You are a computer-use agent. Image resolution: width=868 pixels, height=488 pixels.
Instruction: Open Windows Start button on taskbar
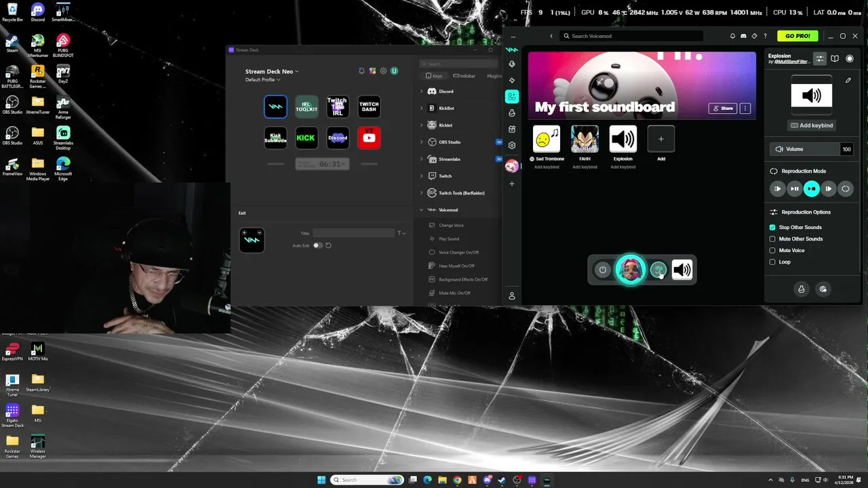coord(321,480)
